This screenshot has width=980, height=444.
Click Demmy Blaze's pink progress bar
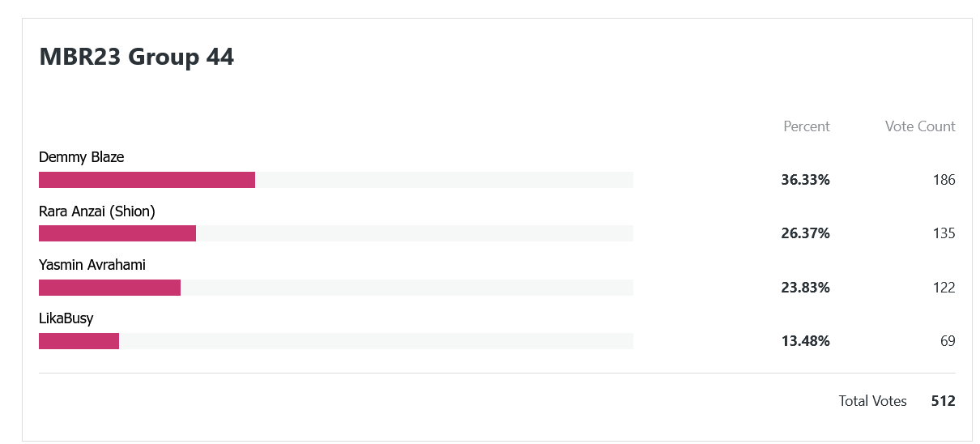(147, 180)
